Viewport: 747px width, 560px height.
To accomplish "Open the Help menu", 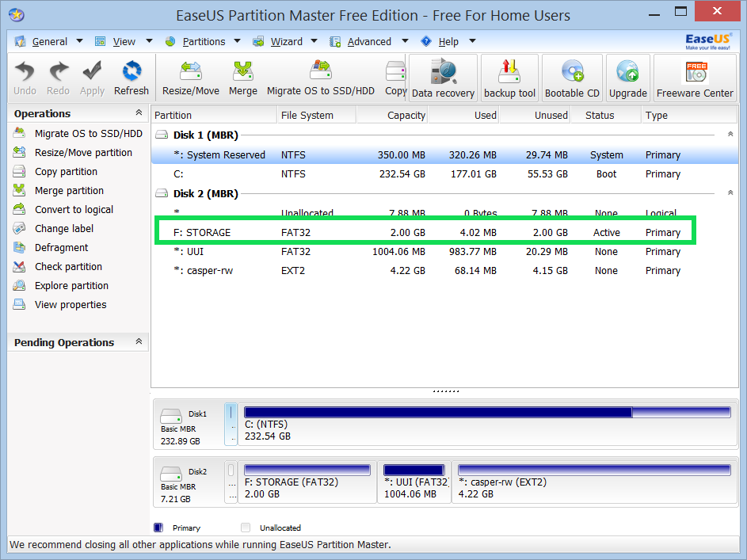I will point(448,42).
